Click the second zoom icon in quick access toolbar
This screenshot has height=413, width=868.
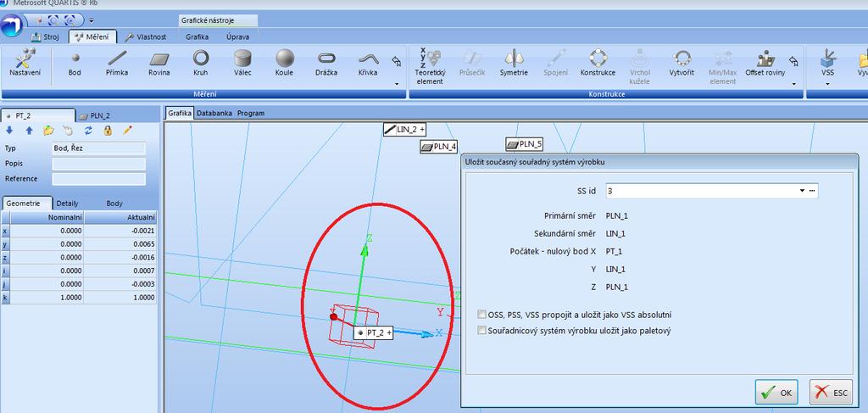pos(70,21)
